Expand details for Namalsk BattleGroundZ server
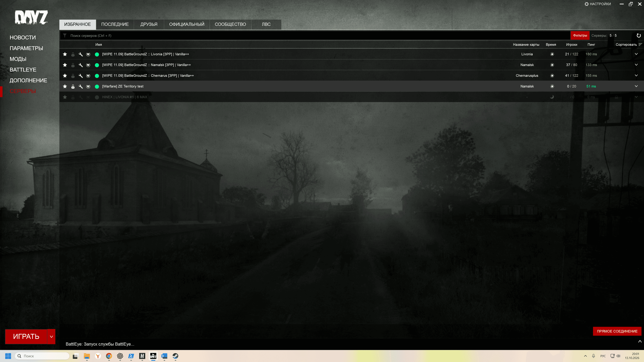This screenshot has width=644, height=362. (x=636, y=65)
